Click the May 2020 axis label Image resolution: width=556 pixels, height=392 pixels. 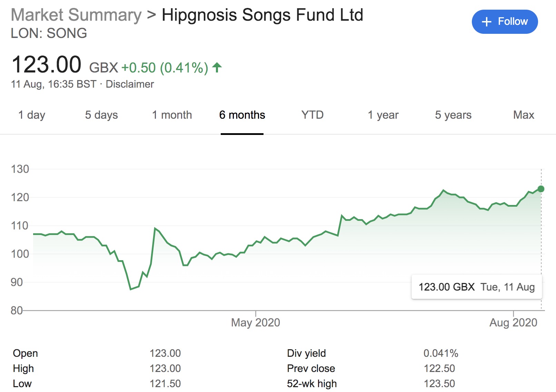(255, 323)
